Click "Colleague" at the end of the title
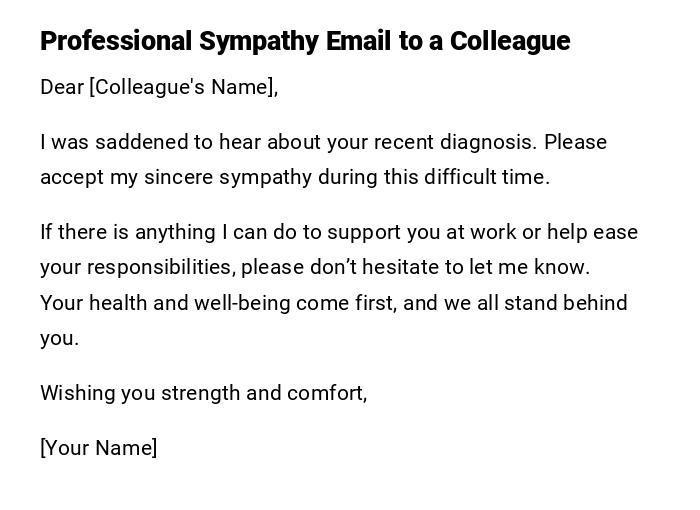 [x=509, y=41]
